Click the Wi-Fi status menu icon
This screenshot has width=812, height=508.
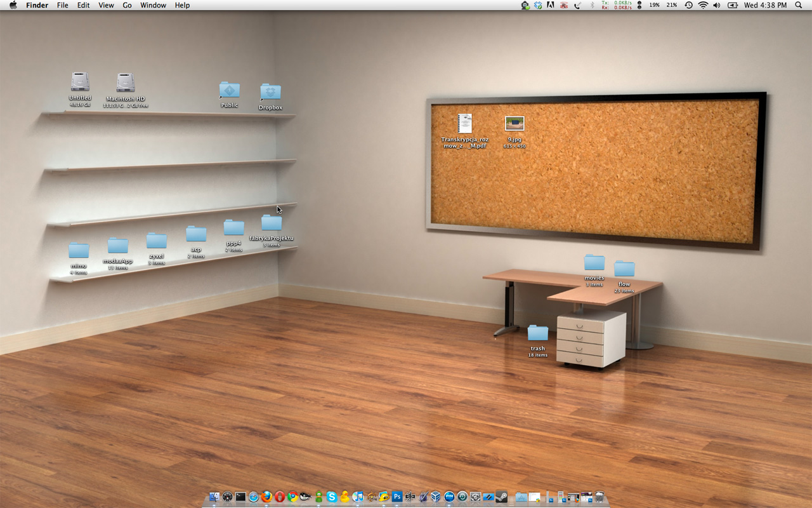click(x=703, y=5)
